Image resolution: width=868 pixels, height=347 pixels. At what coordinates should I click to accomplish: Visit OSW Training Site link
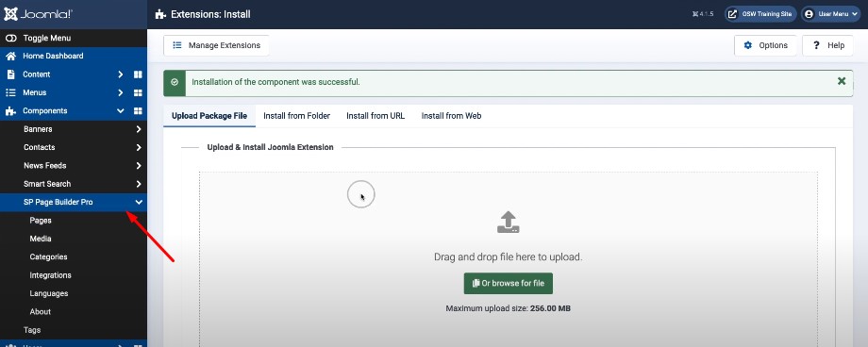click(x=760, y=14)
